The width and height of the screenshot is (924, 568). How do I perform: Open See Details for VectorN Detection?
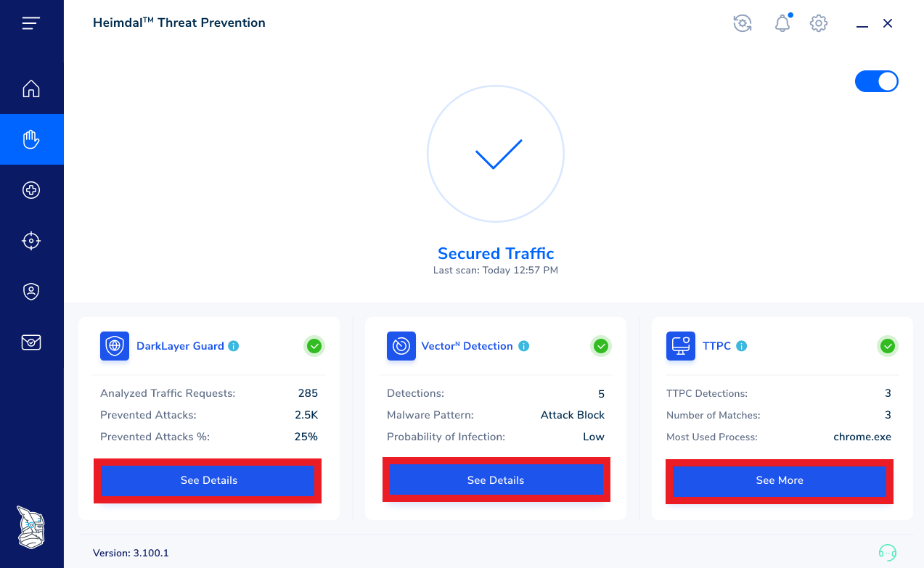click(x=496, y=480)
